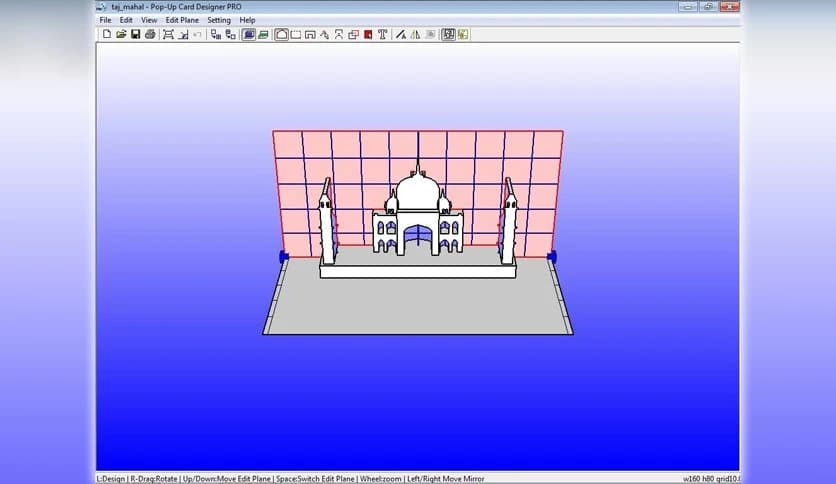The width and height of the screenshot is (836, 484).
Task: Click the Taj Mahal central dome
Action: [x=418, y=191]
